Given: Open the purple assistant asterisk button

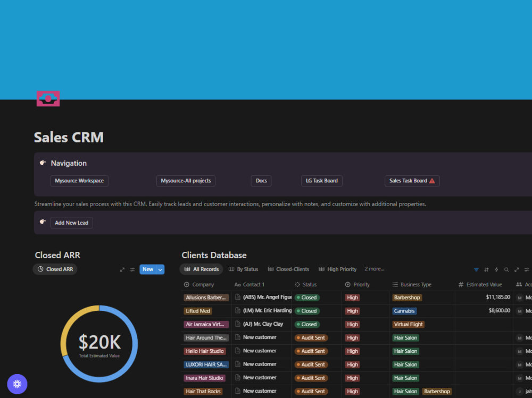Looking at the screenshot, I should (x=18, y=384).
